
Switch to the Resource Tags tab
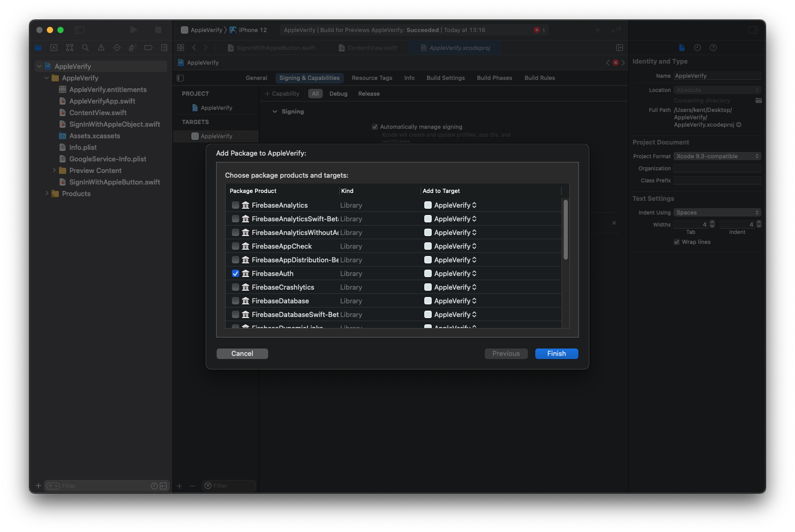tap(372, 78)
